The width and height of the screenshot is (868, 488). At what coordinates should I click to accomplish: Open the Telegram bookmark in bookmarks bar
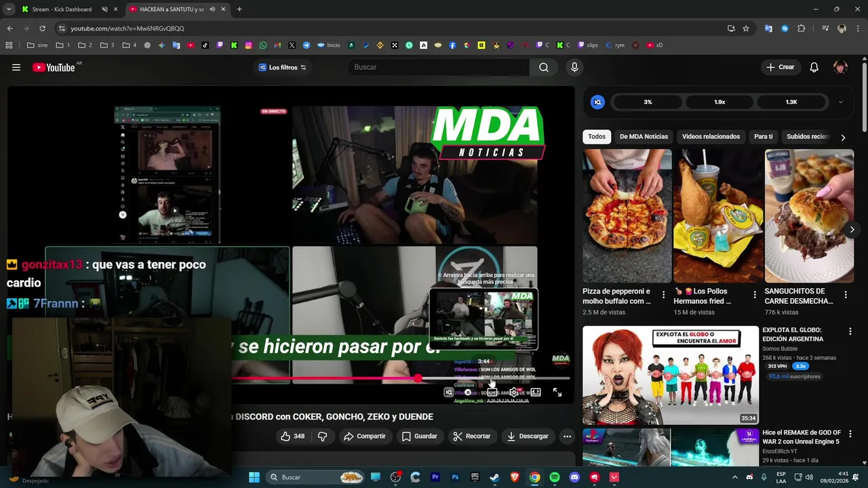coord(307,45)
